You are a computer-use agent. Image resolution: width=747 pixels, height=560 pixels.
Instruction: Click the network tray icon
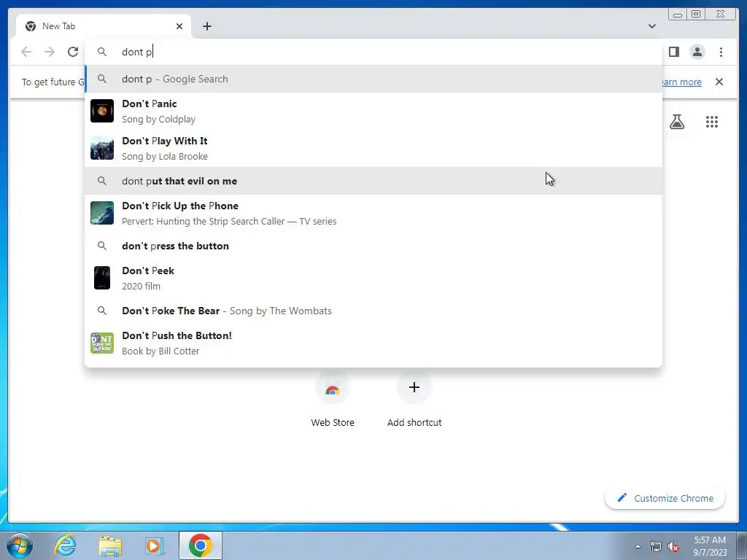[x=656, y=547]
